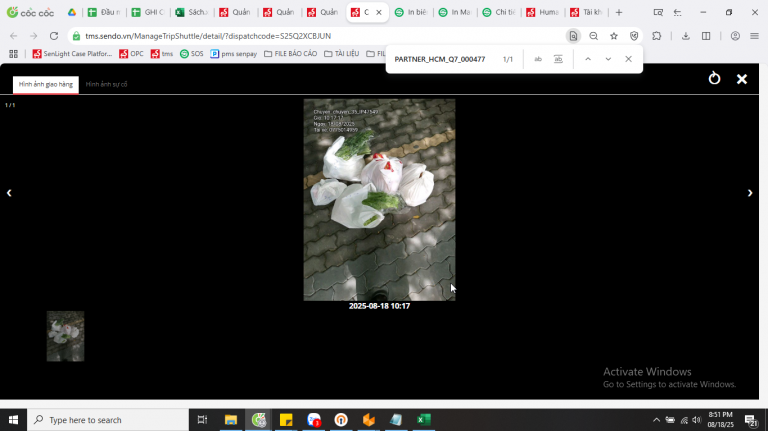Switch to the Đầu n tab

click(x=104, y=12)
